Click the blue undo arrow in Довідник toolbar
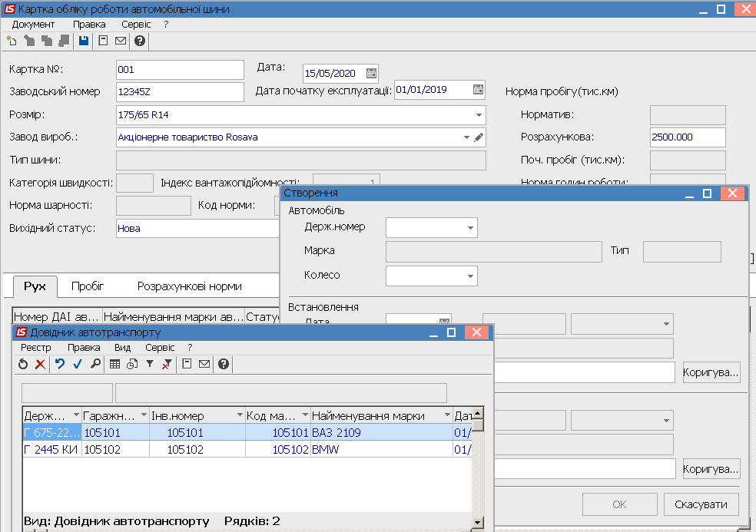 click(60, 365)
